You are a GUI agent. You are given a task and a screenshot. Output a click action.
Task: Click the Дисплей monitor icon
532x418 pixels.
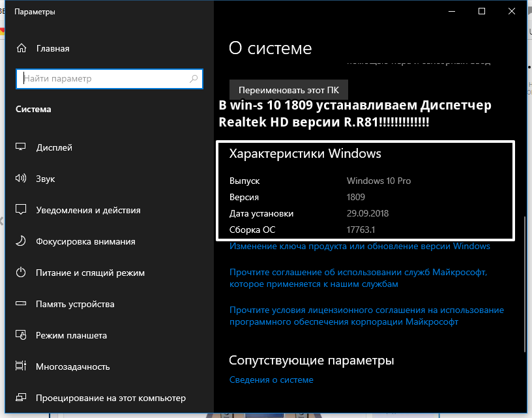pos(21,147)
